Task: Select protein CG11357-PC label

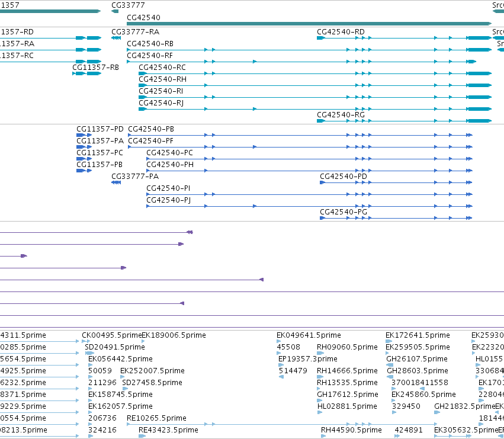Action: pyautogui.click(x=99, y=153)
